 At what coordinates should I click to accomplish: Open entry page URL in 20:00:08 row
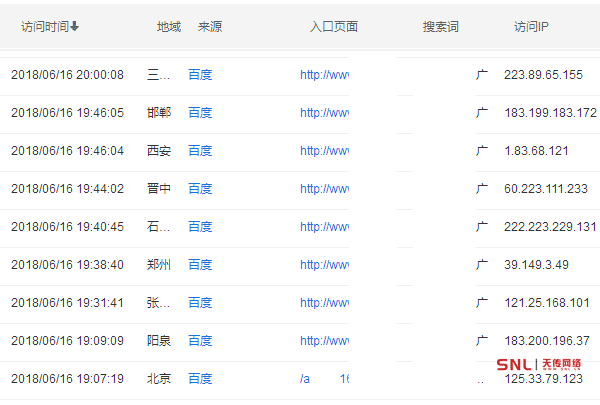[324, 75]
